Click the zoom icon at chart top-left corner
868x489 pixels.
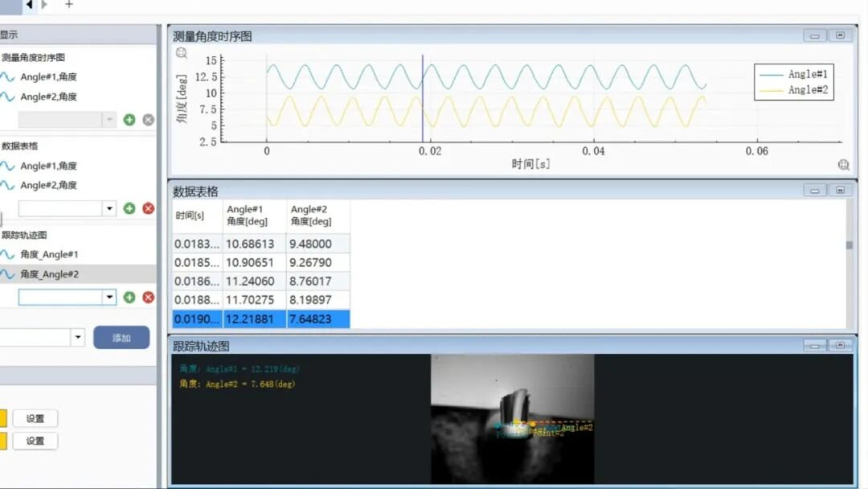click(x=182, y=53)
